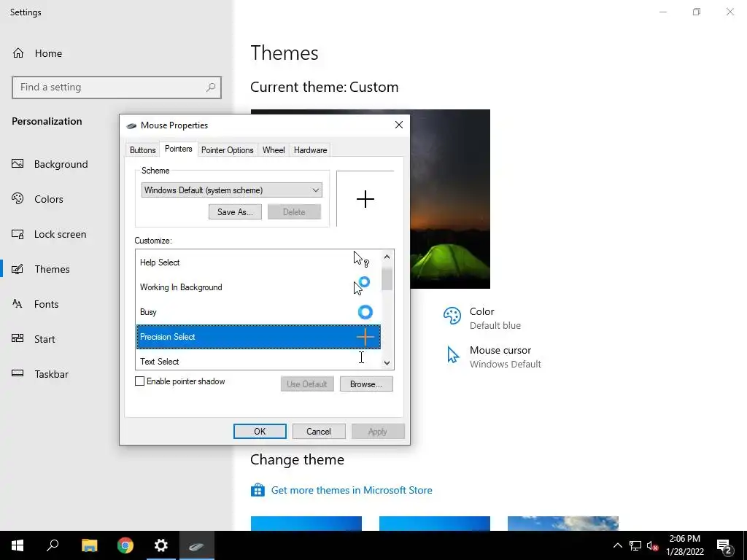Open the Scheme dropdown
Screen dimensions: 747x560
coord(231,190)
